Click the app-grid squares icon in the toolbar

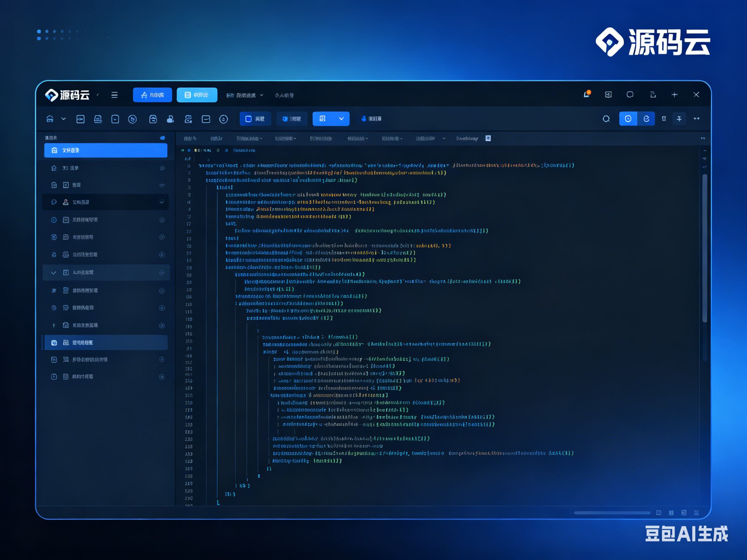188,119
